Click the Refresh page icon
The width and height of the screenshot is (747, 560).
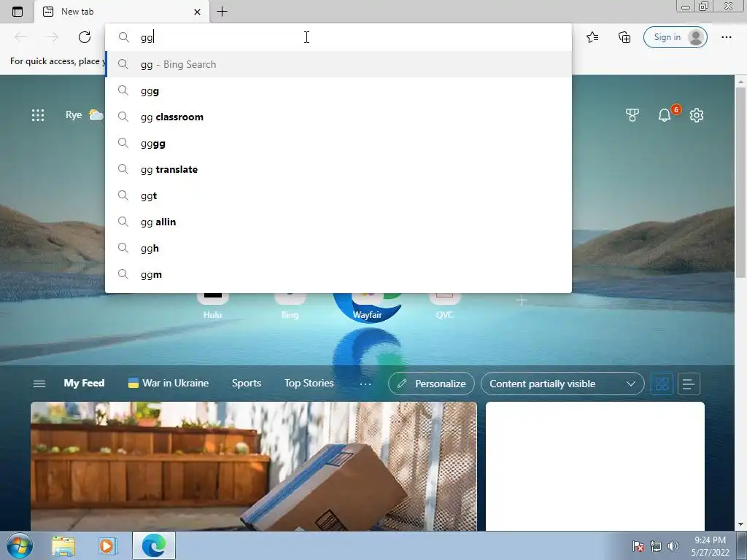tap(85, 37)
